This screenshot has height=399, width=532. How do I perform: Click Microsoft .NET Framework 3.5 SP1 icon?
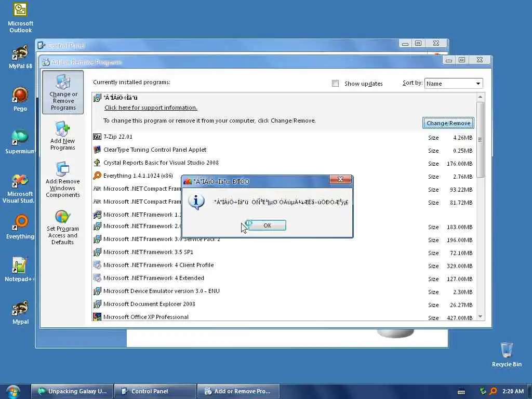click(x=97, y=252)
